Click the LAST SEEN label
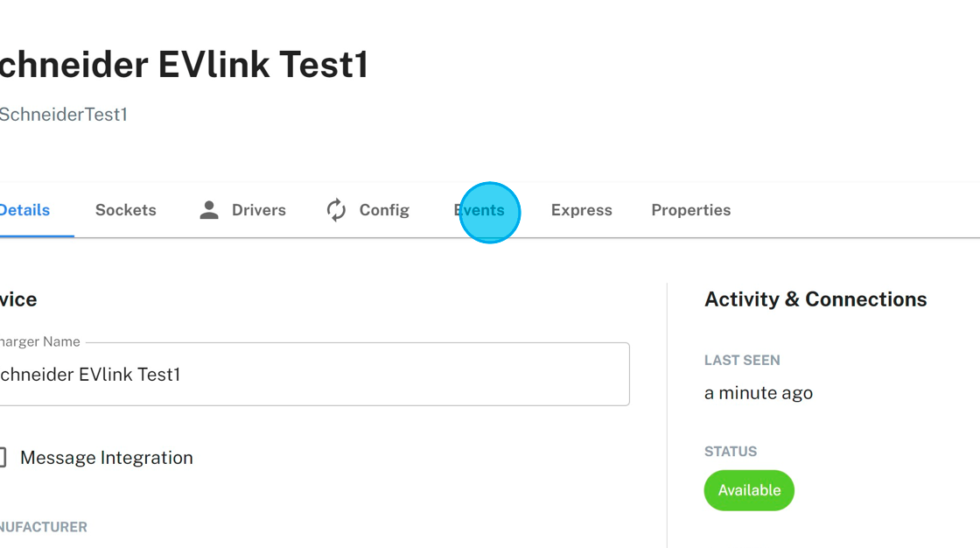This screenshot has width=980, height=548. point(741,360)
